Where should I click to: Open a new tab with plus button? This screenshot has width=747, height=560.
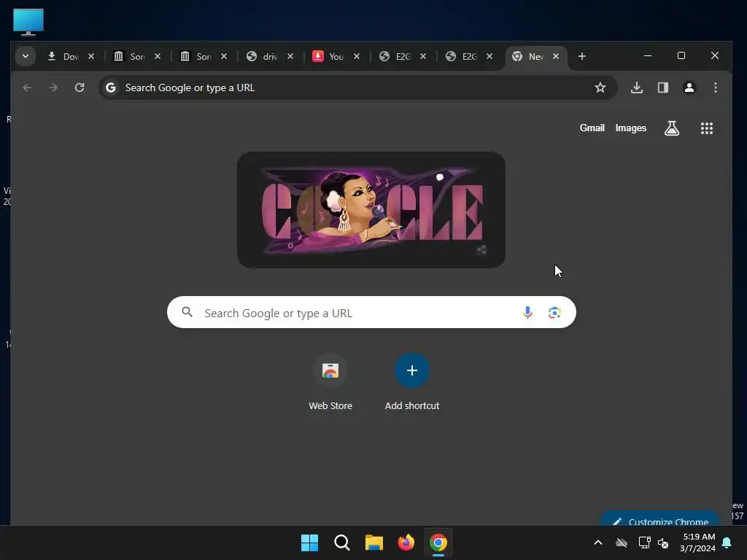[581, 56]
